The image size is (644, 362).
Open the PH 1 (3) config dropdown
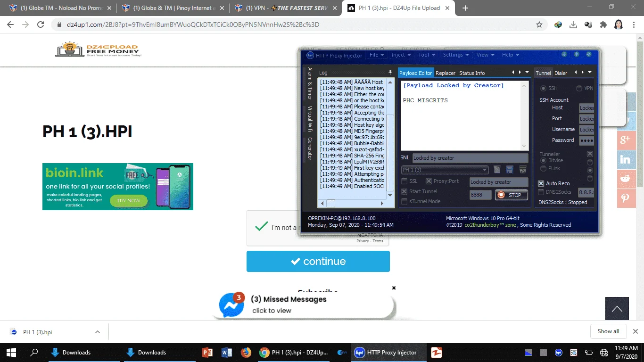(485, 170)
